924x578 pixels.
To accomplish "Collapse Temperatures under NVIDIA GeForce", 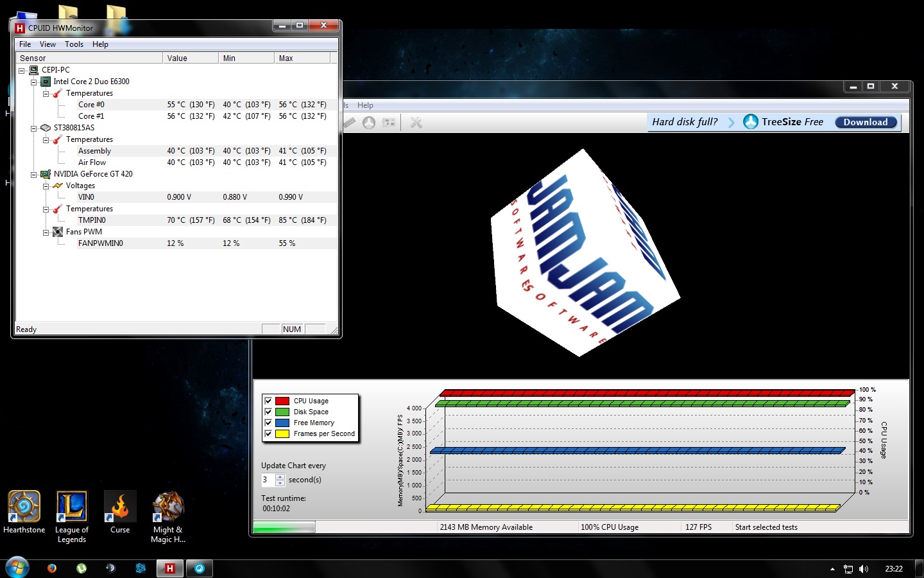I will pyautogui.click(x=46, y=209).
